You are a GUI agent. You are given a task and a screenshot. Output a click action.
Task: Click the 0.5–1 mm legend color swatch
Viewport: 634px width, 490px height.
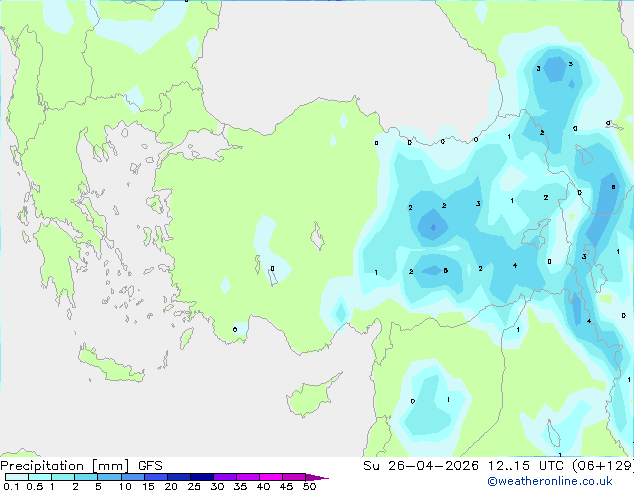click(40, 477)
